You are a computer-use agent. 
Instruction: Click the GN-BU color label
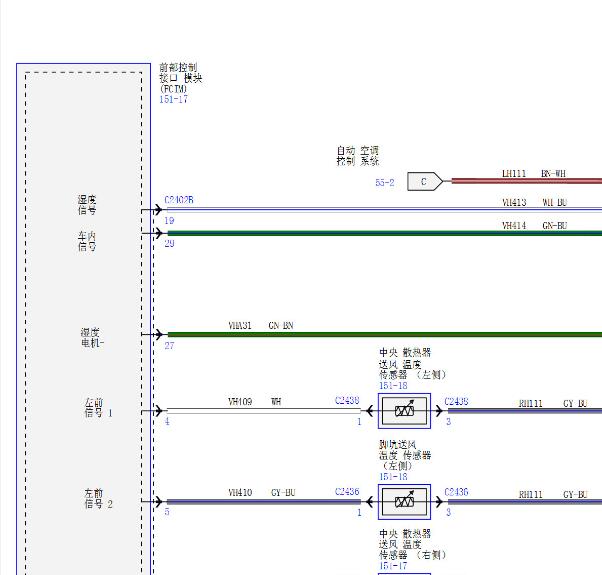pos(554,225)
